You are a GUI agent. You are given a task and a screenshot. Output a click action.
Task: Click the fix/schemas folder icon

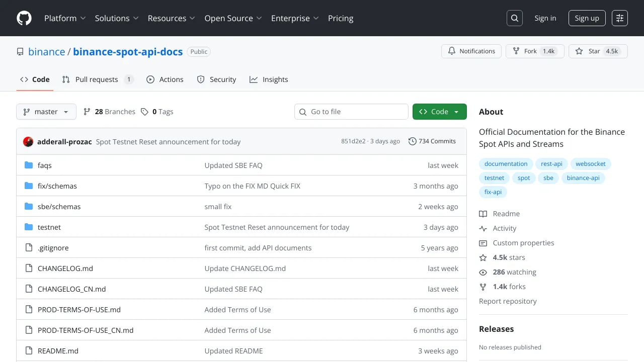coord(29,186)
